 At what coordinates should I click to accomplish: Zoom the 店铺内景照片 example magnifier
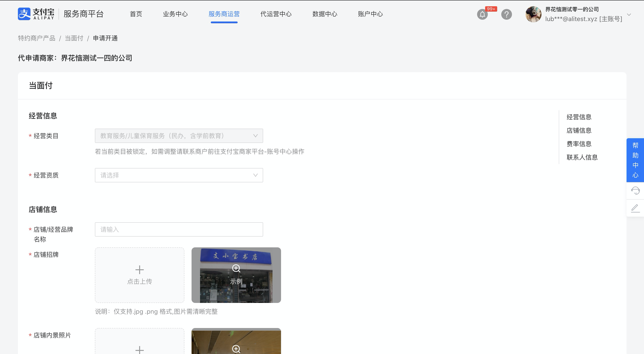pos(236,349)
